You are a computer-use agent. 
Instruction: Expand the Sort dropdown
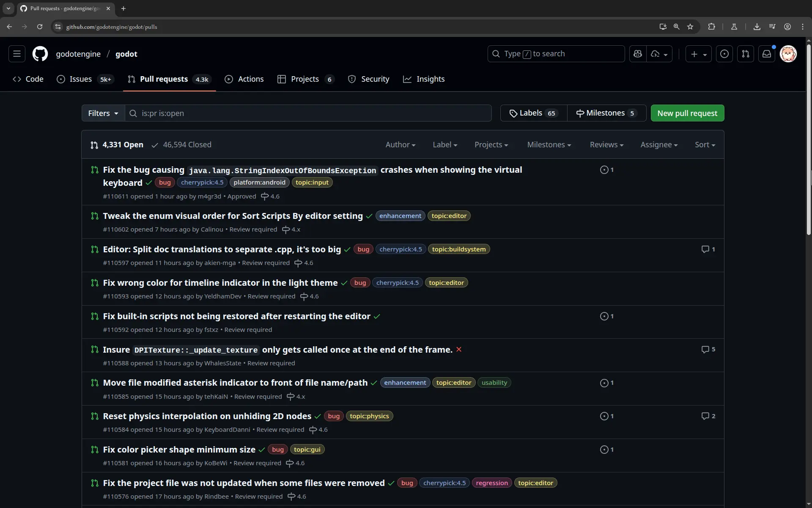pyautogui.click(x=705, y=145)
